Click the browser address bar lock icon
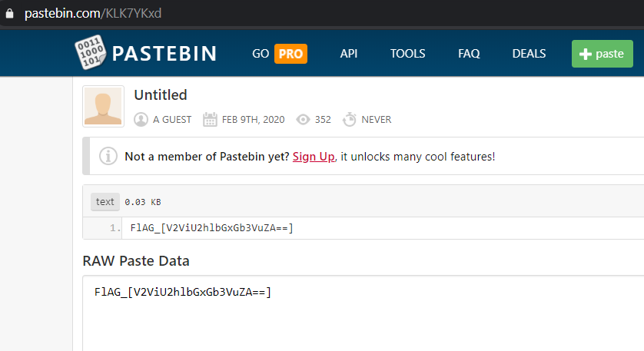This screenshot has height=351, width=644. (x=10, y=14)
